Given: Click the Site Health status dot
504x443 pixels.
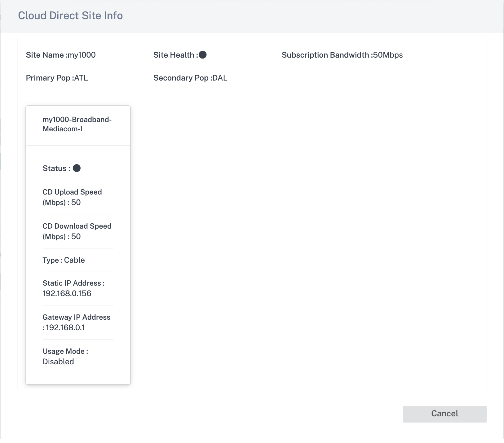Looking at the screenshot, I should pyautogui.click(x=203, y=55).
